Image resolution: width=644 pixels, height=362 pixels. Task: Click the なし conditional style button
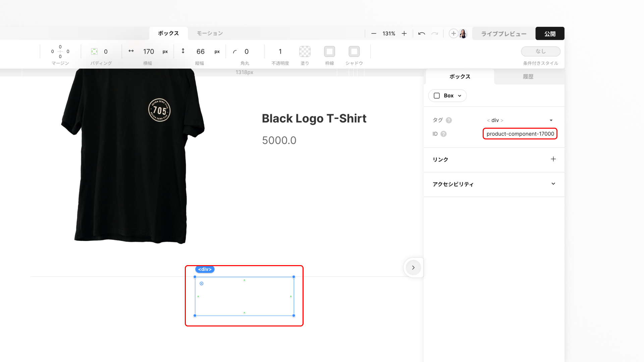coord(540,51)
